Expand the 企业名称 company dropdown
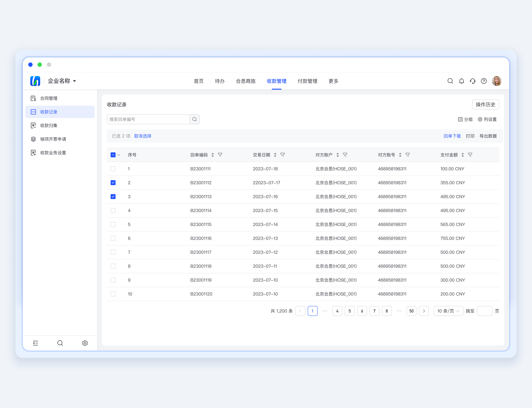 (74, 81)
